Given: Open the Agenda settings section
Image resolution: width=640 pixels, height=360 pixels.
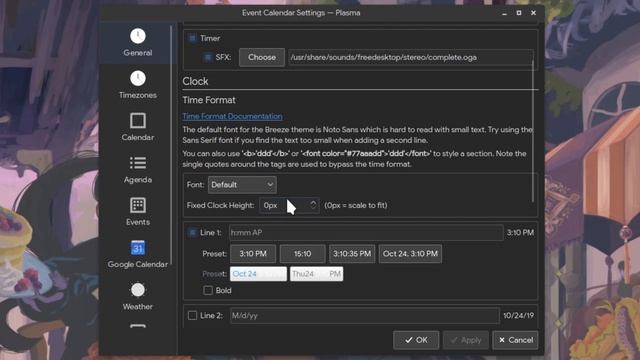Looking at the screenshot, I should click(138, 169).
